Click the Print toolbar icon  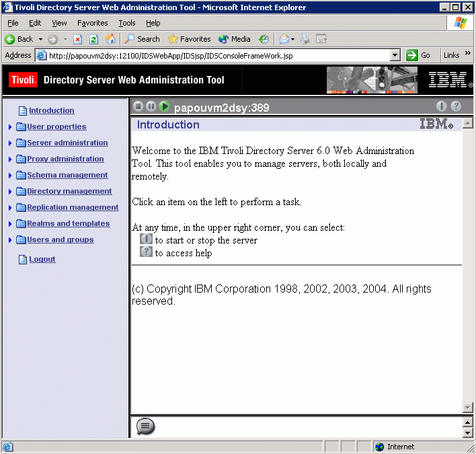tap(305, 39)
